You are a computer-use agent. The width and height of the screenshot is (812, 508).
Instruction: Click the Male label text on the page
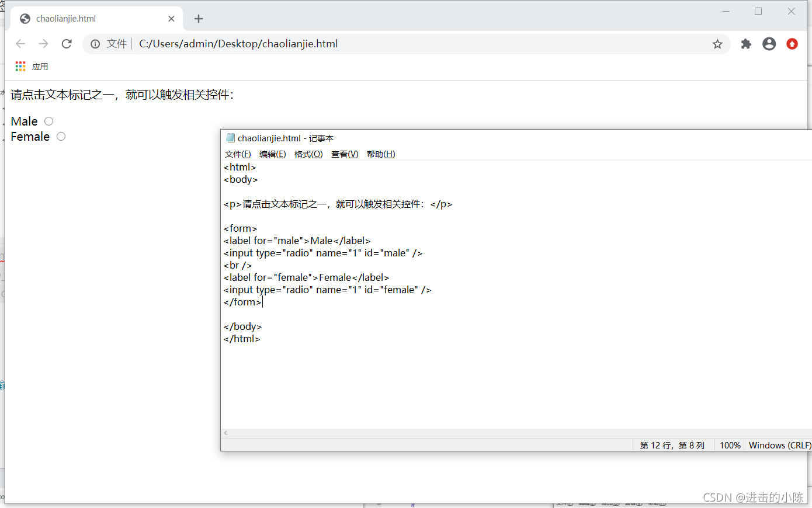24,121
